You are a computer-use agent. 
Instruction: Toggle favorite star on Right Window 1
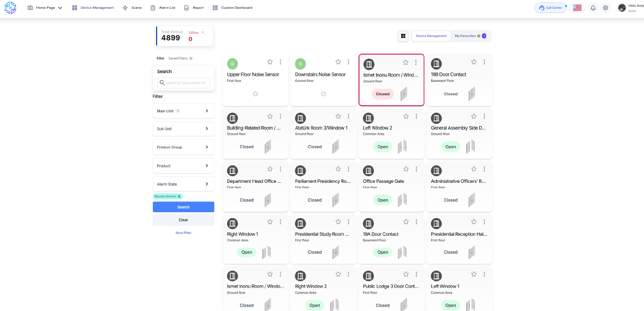pos(270,222)
